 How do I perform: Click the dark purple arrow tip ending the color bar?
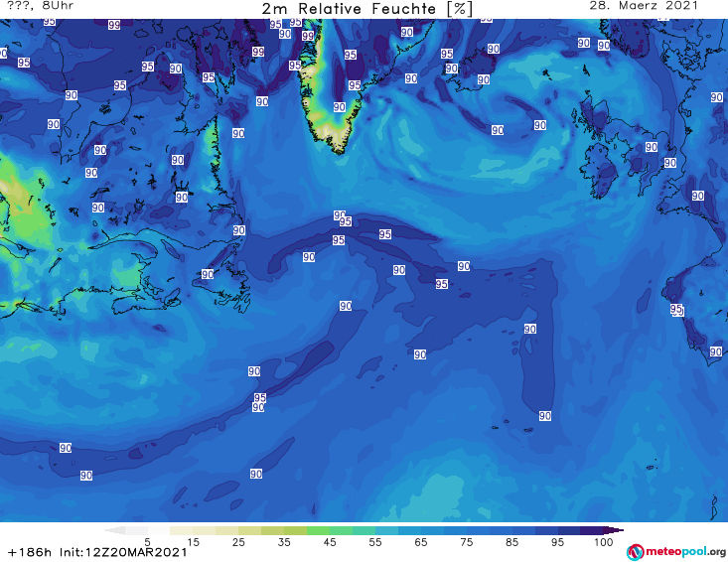coord(614,530)
